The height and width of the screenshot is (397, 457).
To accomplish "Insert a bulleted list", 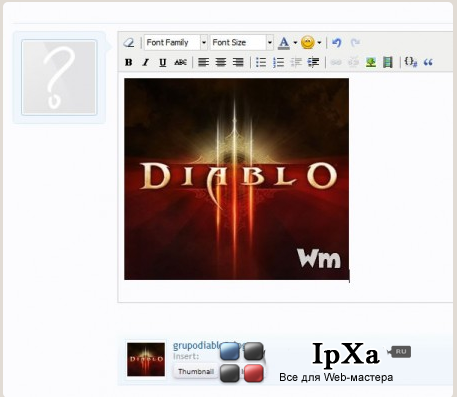I will click(261, 62).
